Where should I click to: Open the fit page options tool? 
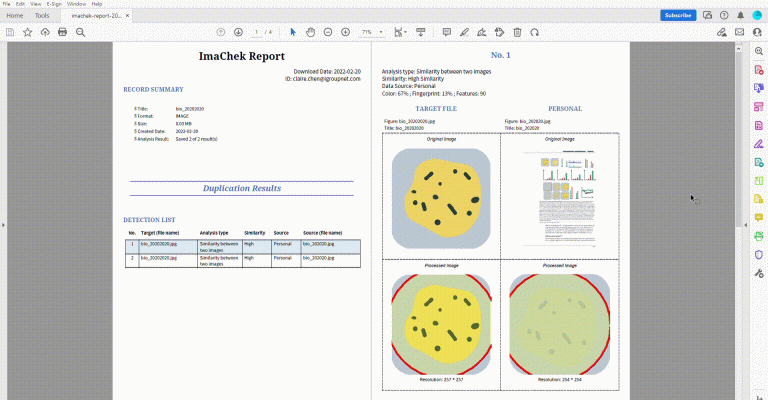click(x=401, y=32)
